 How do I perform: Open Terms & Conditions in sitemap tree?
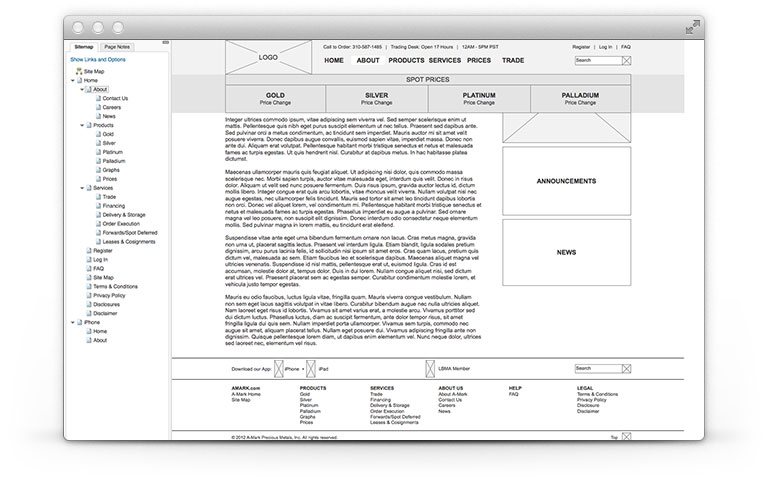tap(116, 287)
